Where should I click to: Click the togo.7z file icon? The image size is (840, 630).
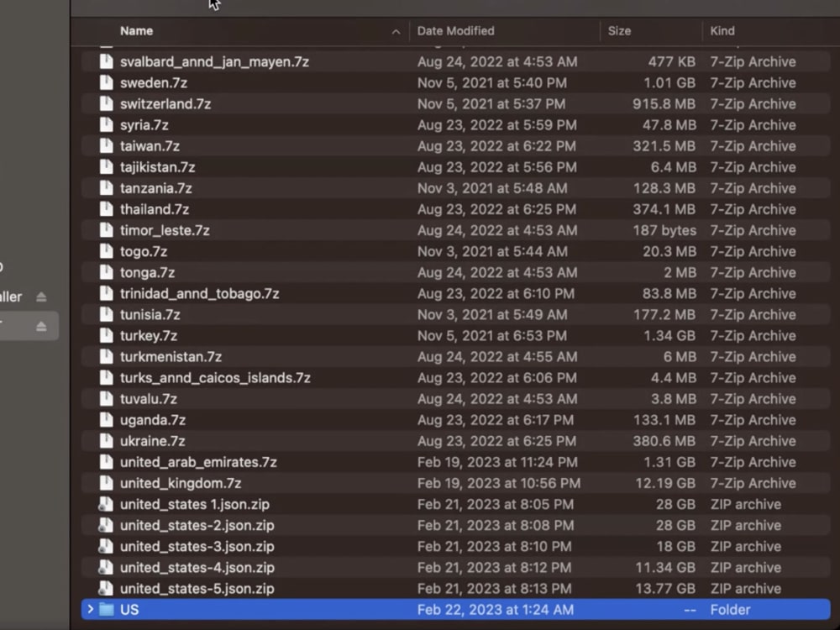(x=107, y=251)
